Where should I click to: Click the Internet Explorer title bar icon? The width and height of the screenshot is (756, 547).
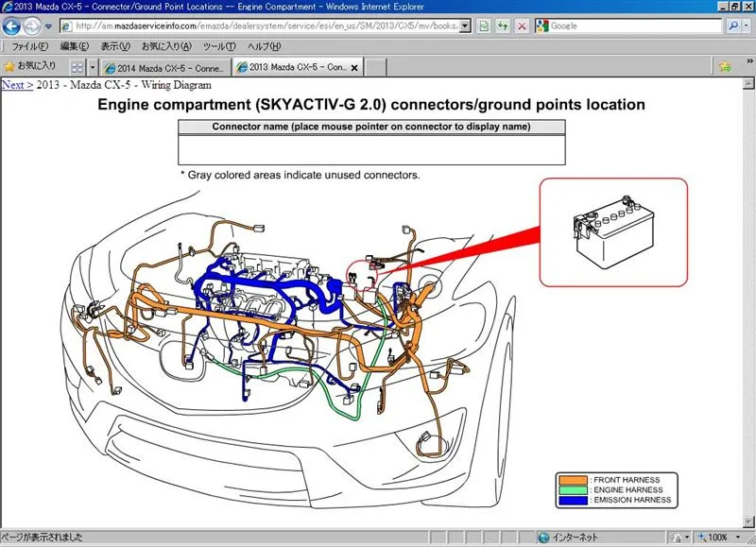[7, 7]
